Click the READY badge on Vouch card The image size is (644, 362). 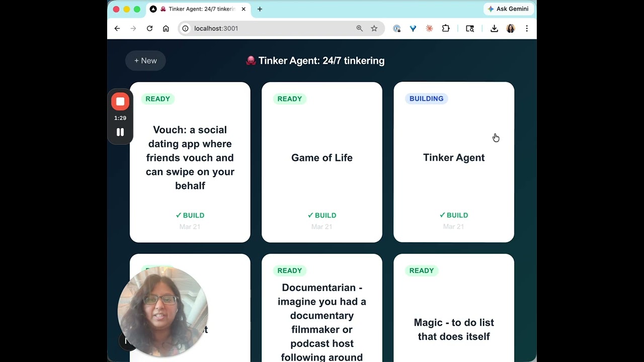point(157,99)
